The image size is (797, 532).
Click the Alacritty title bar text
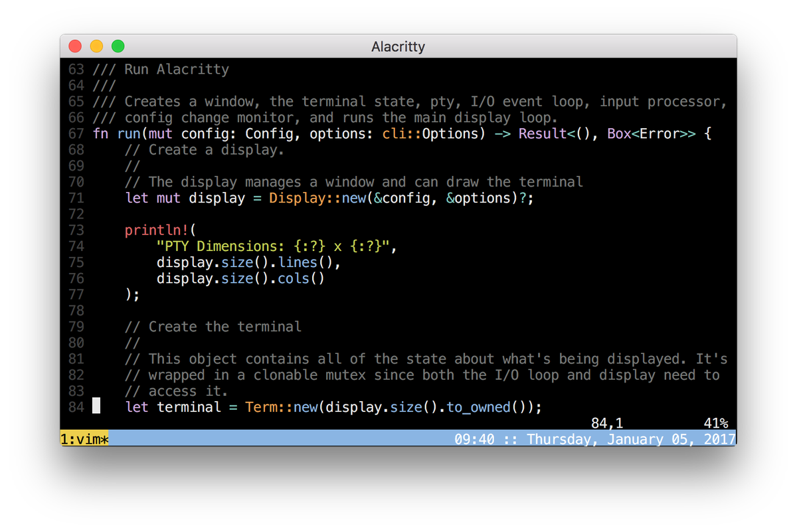pyautogui.click(x=398, y=47)
